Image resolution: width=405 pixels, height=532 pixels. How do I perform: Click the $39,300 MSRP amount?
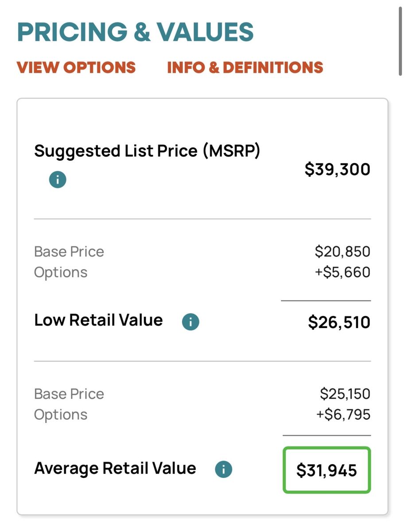337,169
